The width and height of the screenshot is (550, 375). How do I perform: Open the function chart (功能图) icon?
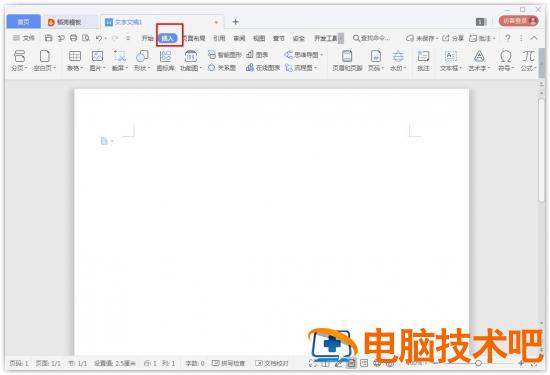[x=190, y=56]
